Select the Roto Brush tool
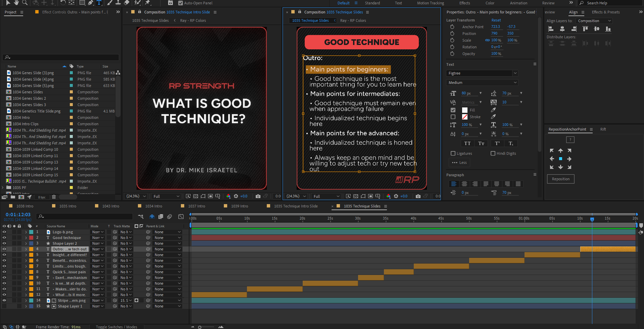Screen dimensions: 644x329 tap(137, 3)
